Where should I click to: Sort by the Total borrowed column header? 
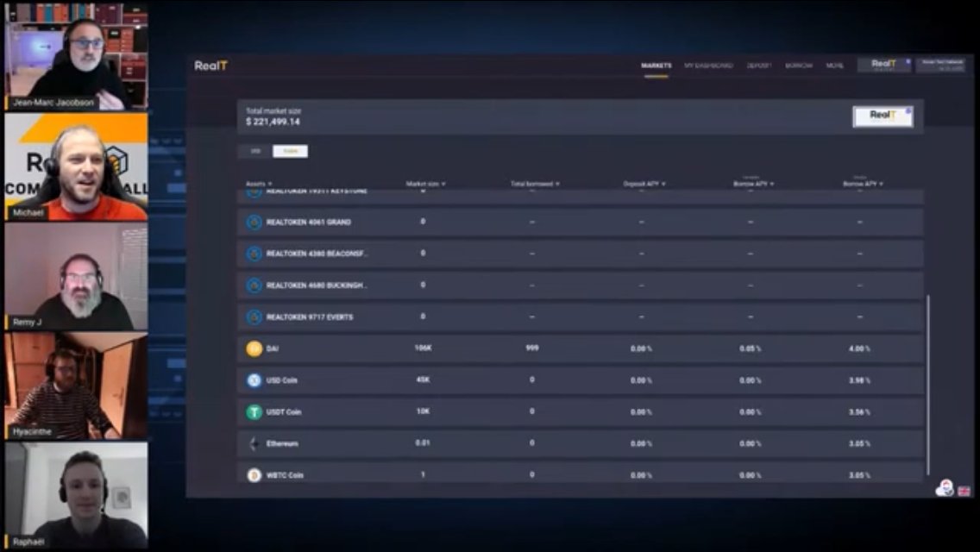coord(535,184)
